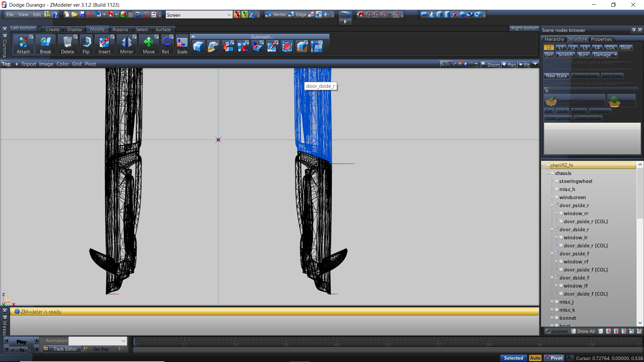Open the Track Editor
The height and width of the screenshot is (362, 644).
[x=65, y=349]
